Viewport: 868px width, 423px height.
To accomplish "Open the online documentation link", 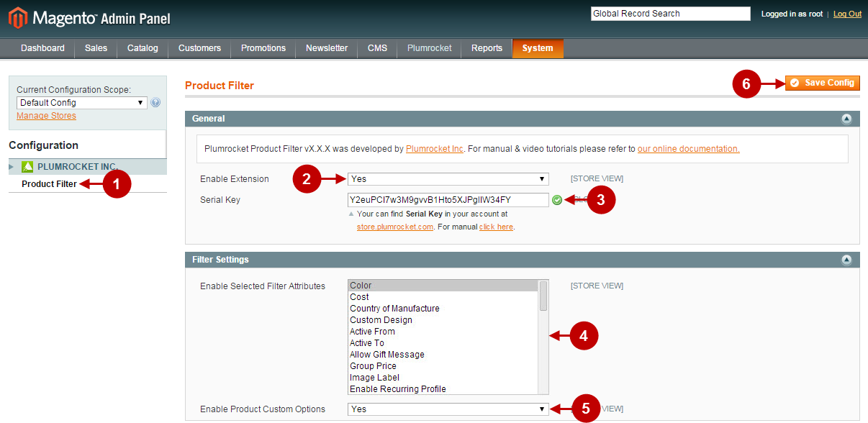I will pyautogui.click(x=688, y=149).
